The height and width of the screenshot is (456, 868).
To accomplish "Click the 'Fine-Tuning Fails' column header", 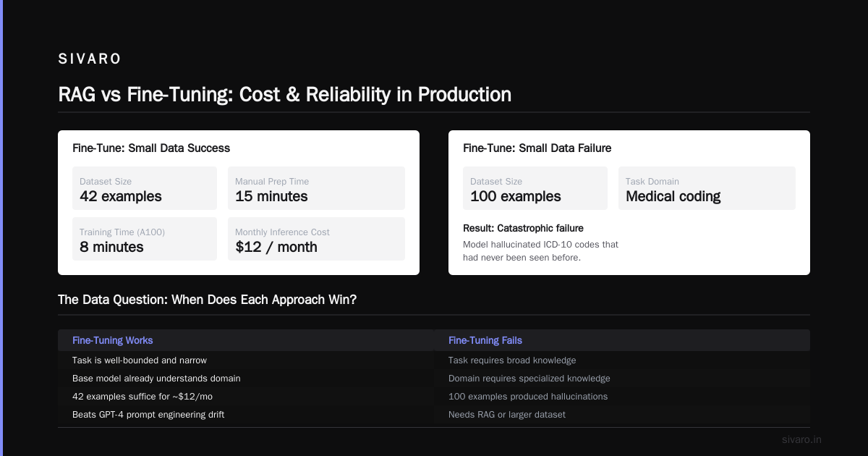I will pos(485,340).
